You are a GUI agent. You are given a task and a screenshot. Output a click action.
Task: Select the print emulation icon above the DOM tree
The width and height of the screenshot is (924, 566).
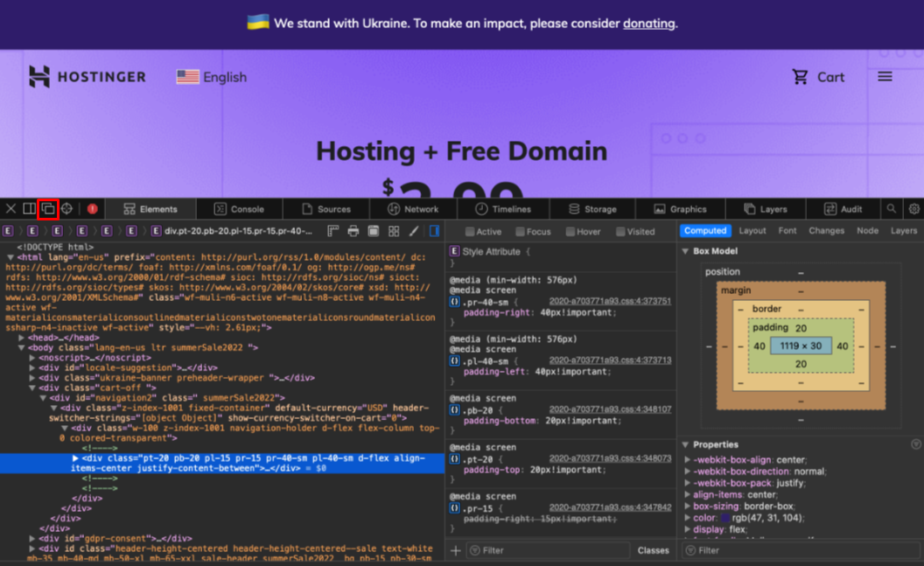353,231
